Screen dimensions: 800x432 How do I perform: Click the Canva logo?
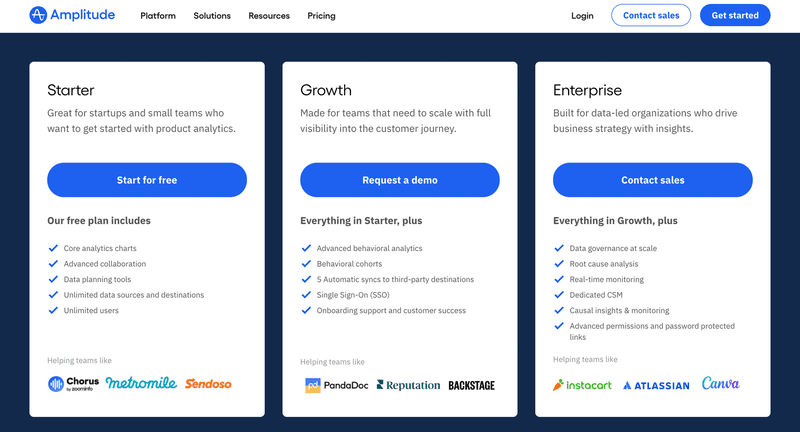click(x=720, y=383)
